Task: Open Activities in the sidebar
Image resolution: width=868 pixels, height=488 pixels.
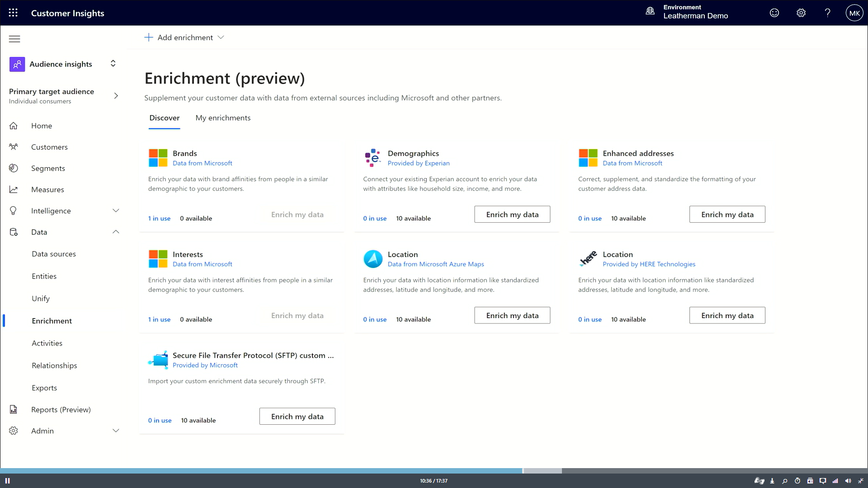Action: pos(47,343)
